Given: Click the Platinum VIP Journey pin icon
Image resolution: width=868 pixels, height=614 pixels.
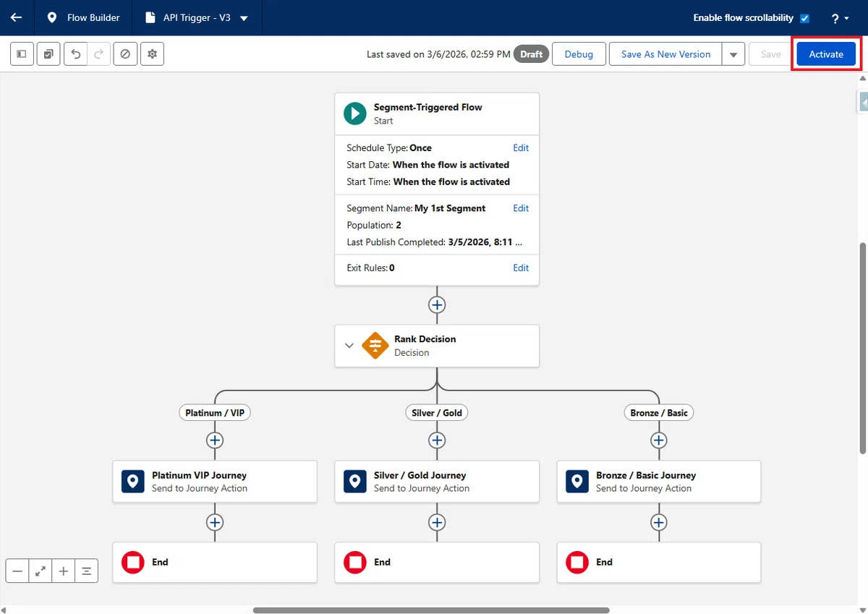Looking at the screenshot, I should 132,482.
